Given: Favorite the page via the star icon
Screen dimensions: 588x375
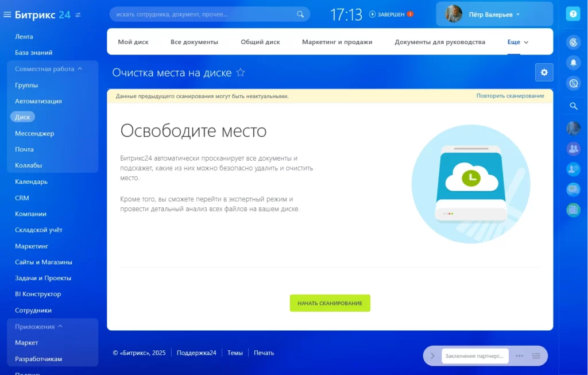Looking at the screenshot, I should [241, 73].
